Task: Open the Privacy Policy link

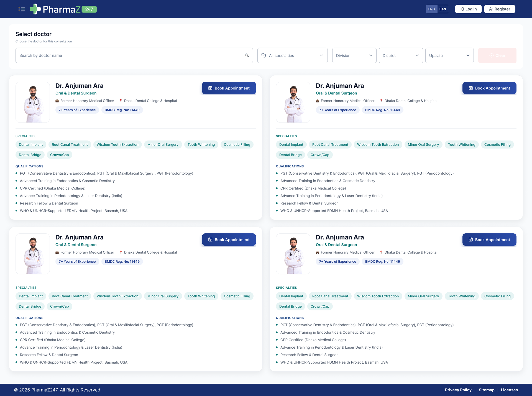Action: point(458,390)
